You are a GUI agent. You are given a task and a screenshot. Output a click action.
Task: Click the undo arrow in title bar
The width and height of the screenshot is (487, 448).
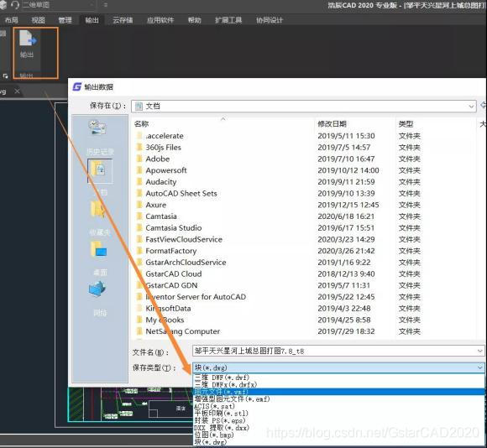(14, 5)
